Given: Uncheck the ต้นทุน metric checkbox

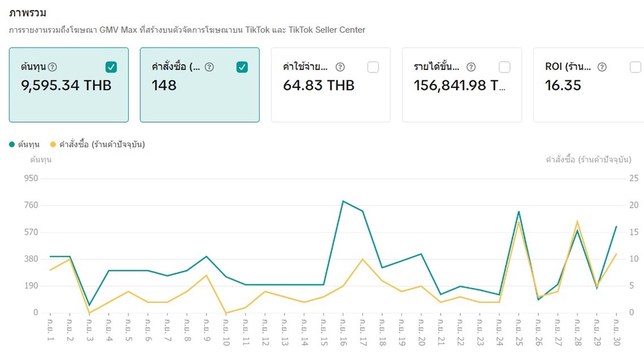Looking at the screenshot, I should (x=111, y=67).
